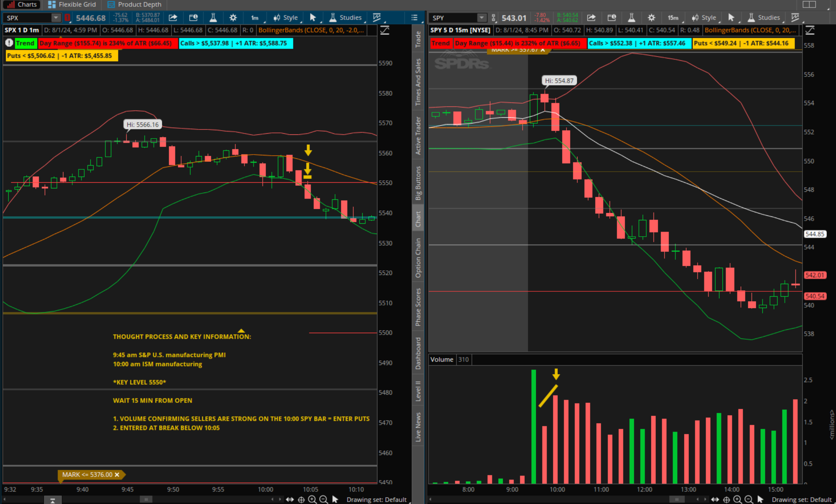Switch to the Flexible Grid tab
The height and width of the screenshot is (504, 836).
(72, 5)
